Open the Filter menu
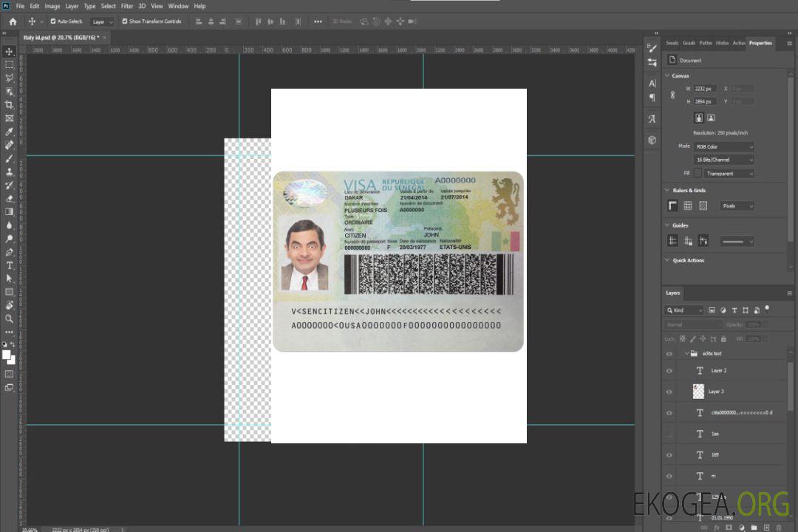This screenshot has height=532, width=798. coord(127,6)
